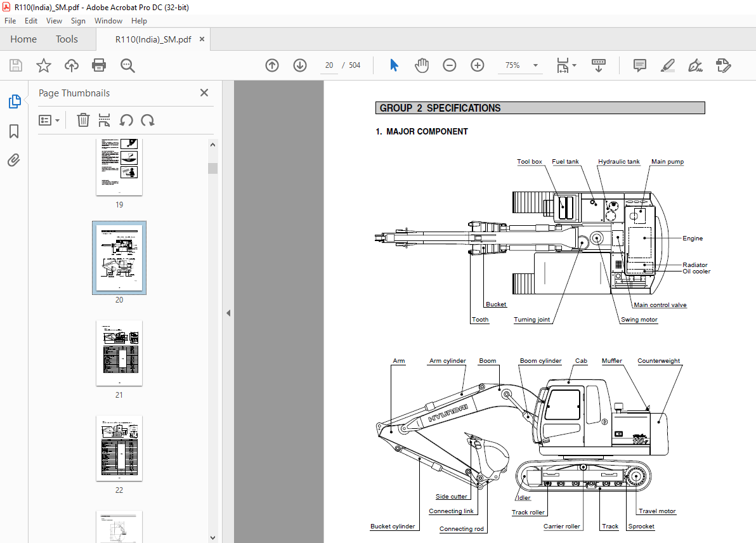Close the R110(India)_SM.pdf tab
This screenshot has width=756, height=543.
(202, 39)
